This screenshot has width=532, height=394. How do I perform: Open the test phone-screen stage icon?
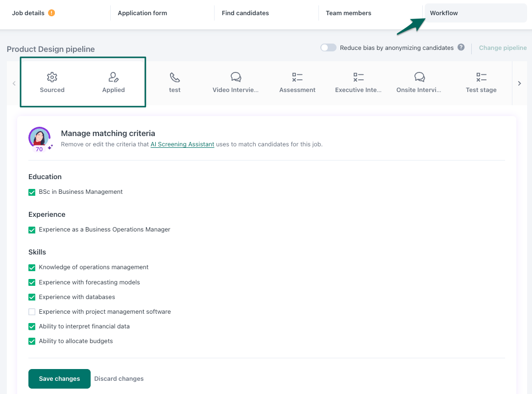(x=174, y=77)
